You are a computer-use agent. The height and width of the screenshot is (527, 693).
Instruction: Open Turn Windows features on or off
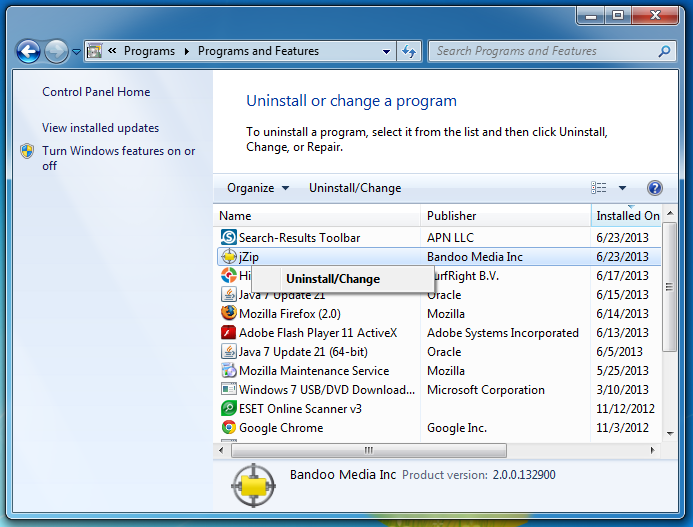[x=118, y=158]
